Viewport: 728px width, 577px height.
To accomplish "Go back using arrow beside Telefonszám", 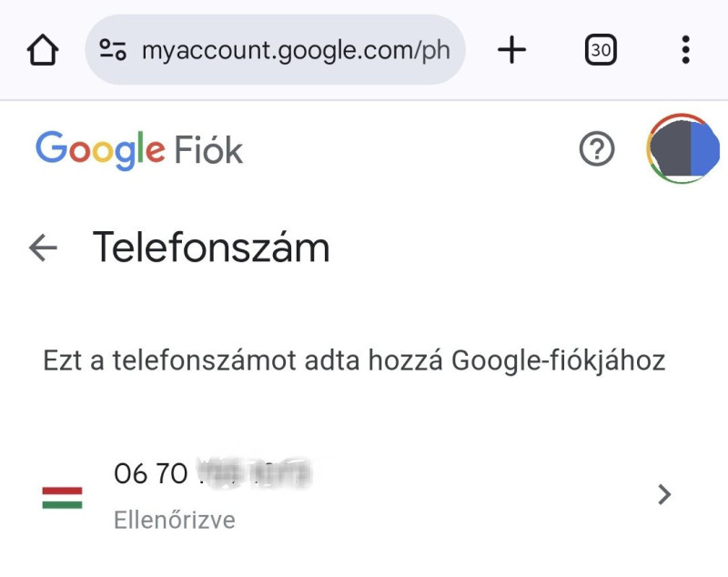I will coord(43,247).
